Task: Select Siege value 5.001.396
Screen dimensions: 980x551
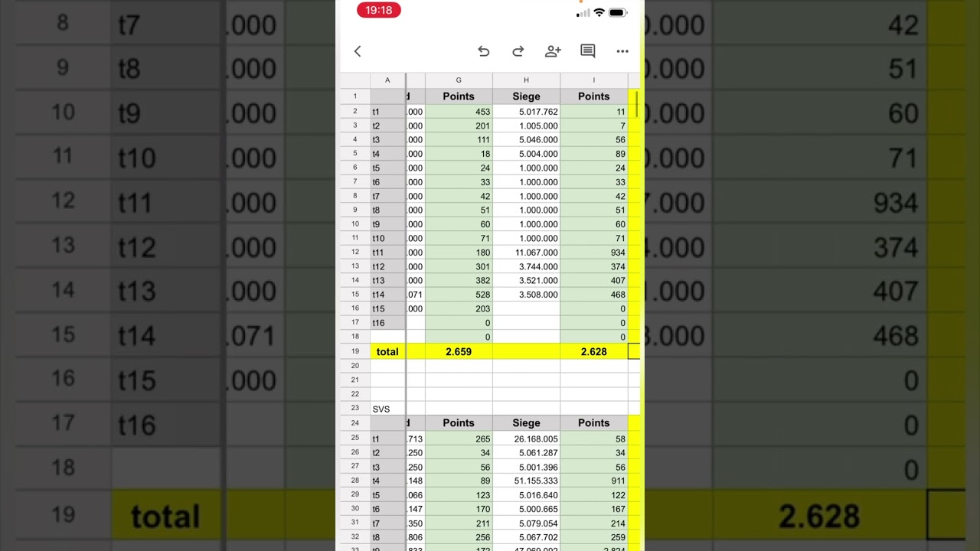Action: [526, 467]
